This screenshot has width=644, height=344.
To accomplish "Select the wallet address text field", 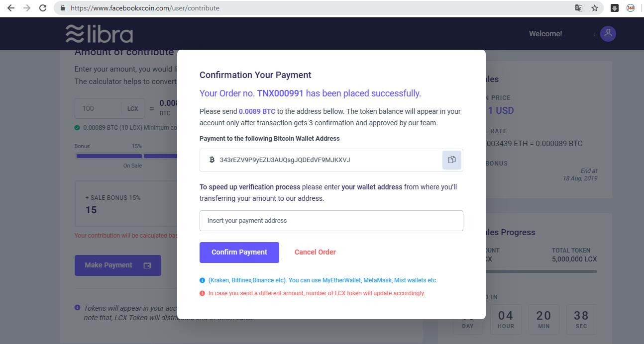I will click(x=323, y=160).
